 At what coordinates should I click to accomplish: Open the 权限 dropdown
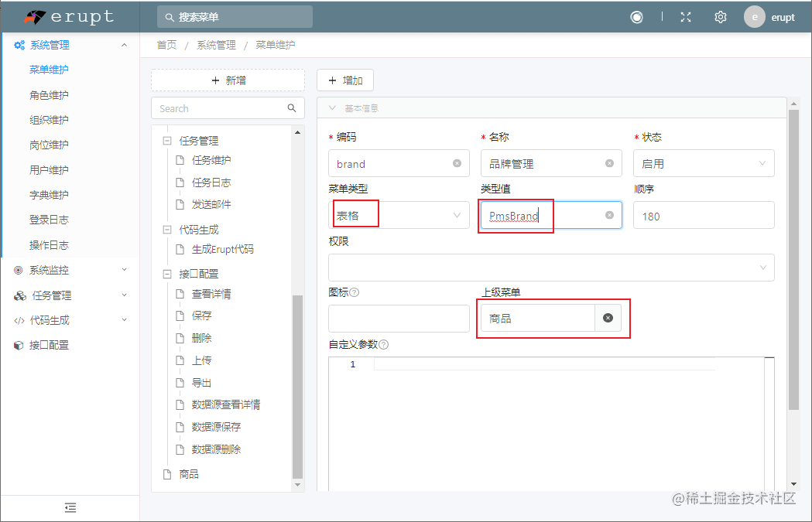551,268
